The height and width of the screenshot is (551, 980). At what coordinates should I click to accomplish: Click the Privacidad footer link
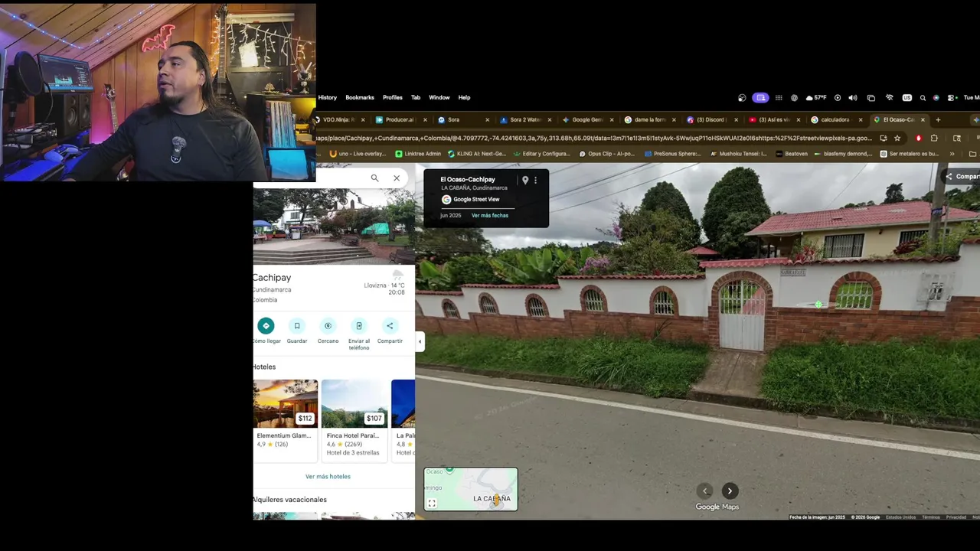point(956,517)
